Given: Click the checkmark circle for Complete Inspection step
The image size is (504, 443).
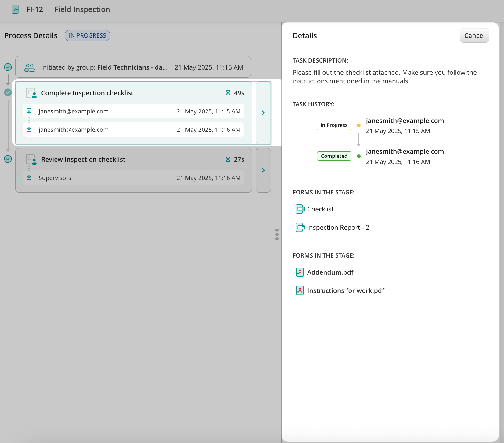Looking at the screenshot, I should (8, 92).
